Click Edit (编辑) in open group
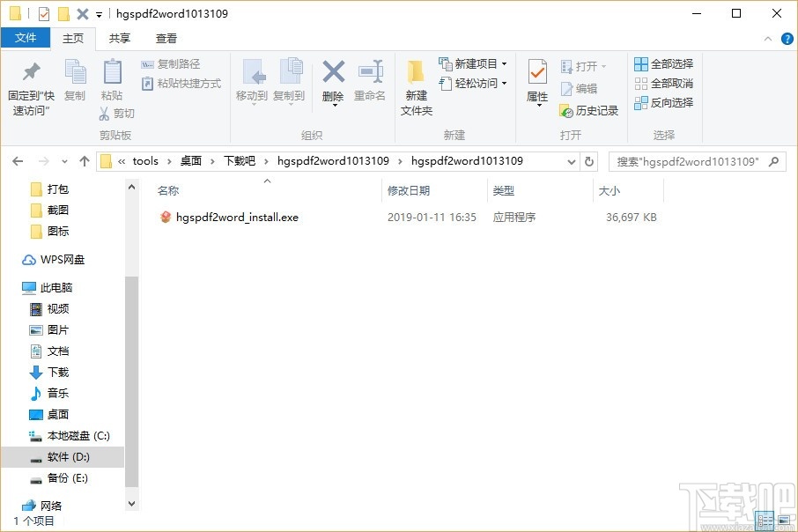This screenshot has height=532, width=798. (580, 89)
